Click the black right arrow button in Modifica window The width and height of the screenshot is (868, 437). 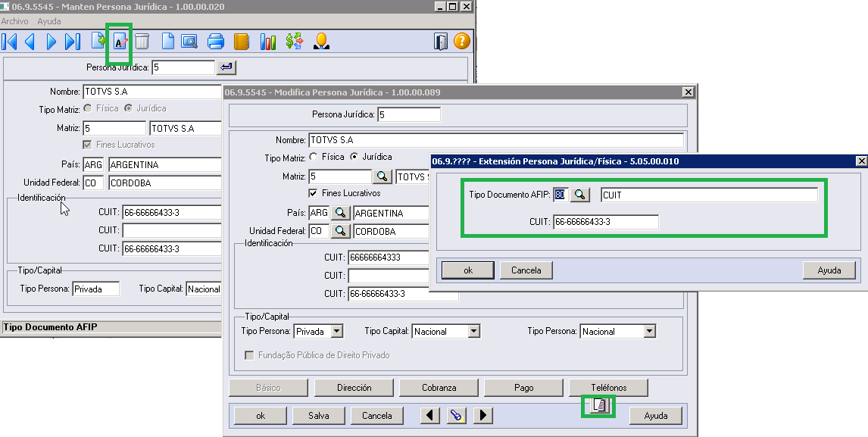tap(483, 415)
